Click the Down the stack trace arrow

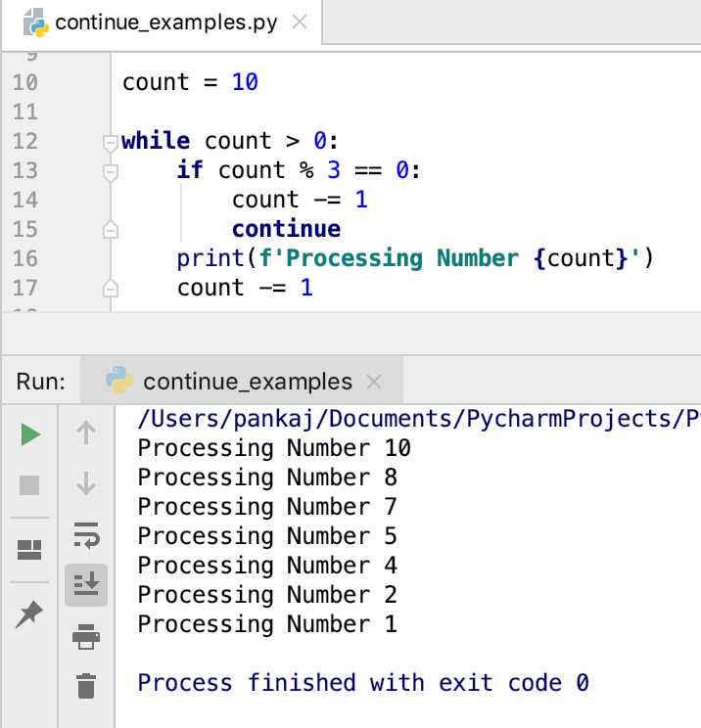click(86, 483)
